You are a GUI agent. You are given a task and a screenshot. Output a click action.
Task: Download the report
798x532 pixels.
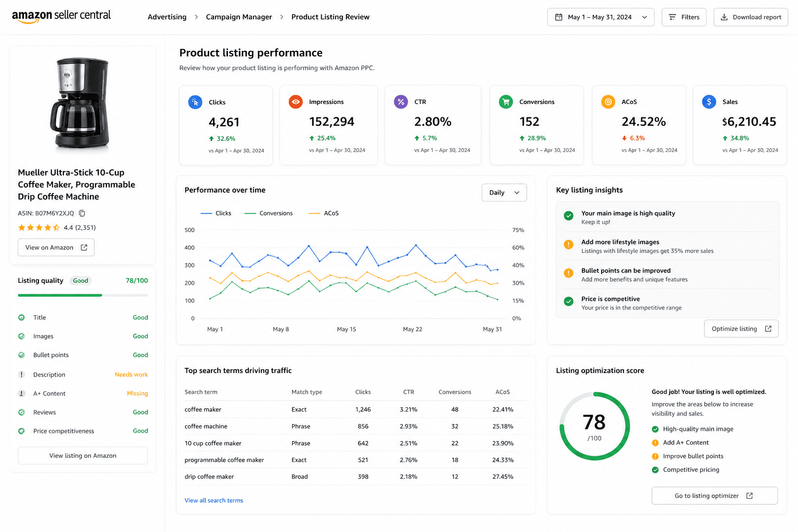tap(751, 17)
